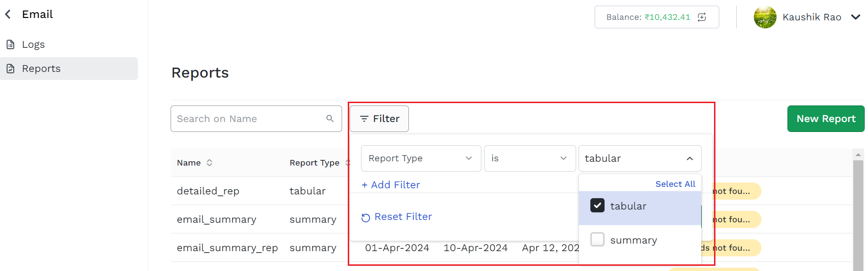Open the 'is' condition dropdown
This screenshot has width=868, height=271.
pyautogui.click(x=530, y=158)
